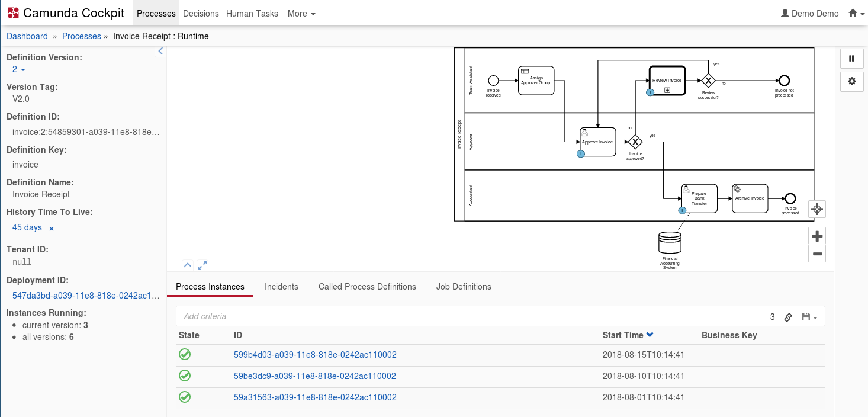This screenshot has height=417, width=868.
Task: Click the Review successful gateway
Action: coord(708,80)
